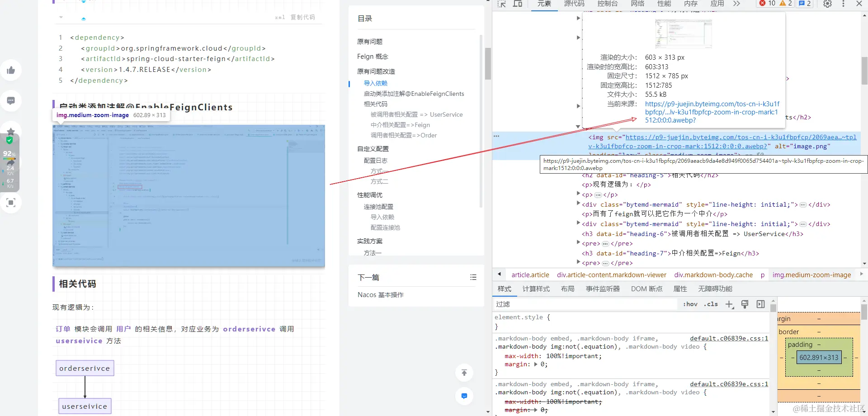Collapse the xml code block arrow

coord(61,17)
